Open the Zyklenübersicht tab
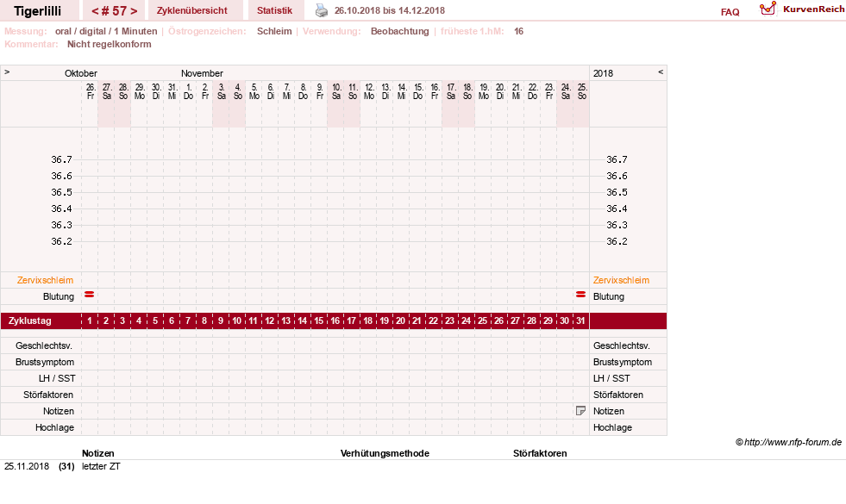Screen dimensions: 846x504 click(192, 10)
